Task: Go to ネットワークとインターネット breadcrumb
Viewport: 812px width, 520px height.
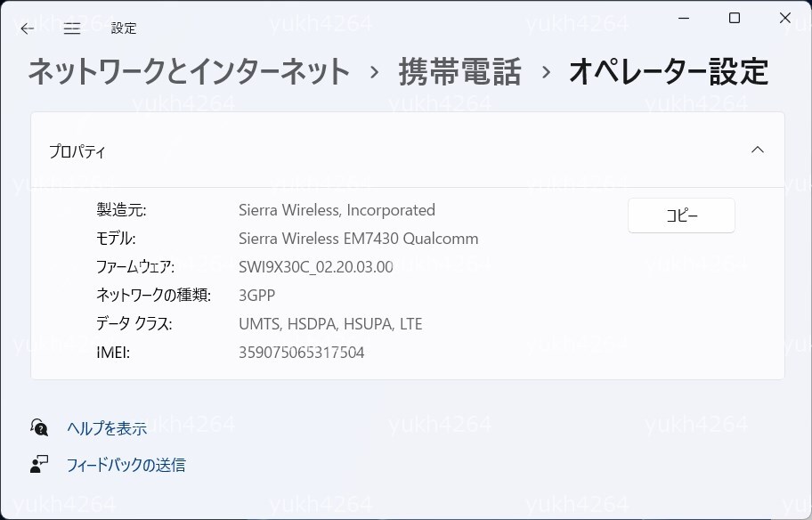Action: pos(189,72)
